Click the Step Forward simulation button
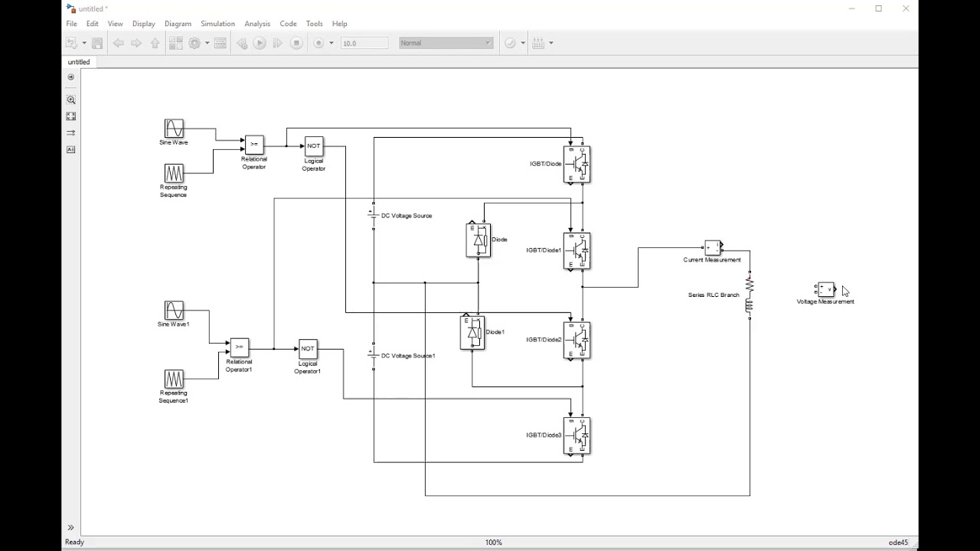The image size is (980, 551). coord(278,43)
